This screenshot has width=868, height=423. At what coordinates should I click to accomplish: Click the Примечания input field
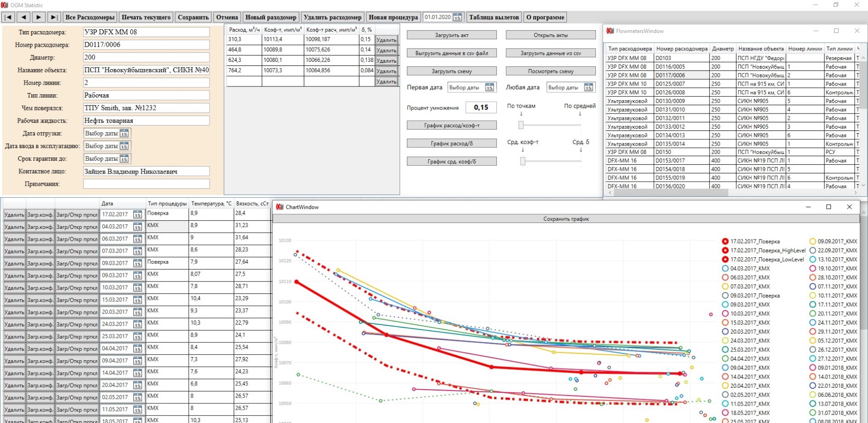point(146,184)
